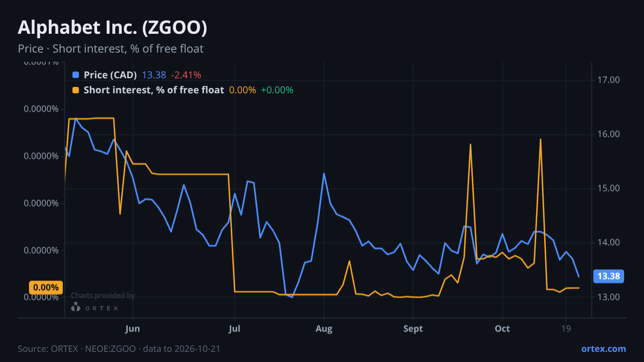This screenshot has width=644, height=362.
Task: Click the blue 13.38 price axis tag
Action: point(609,277)
